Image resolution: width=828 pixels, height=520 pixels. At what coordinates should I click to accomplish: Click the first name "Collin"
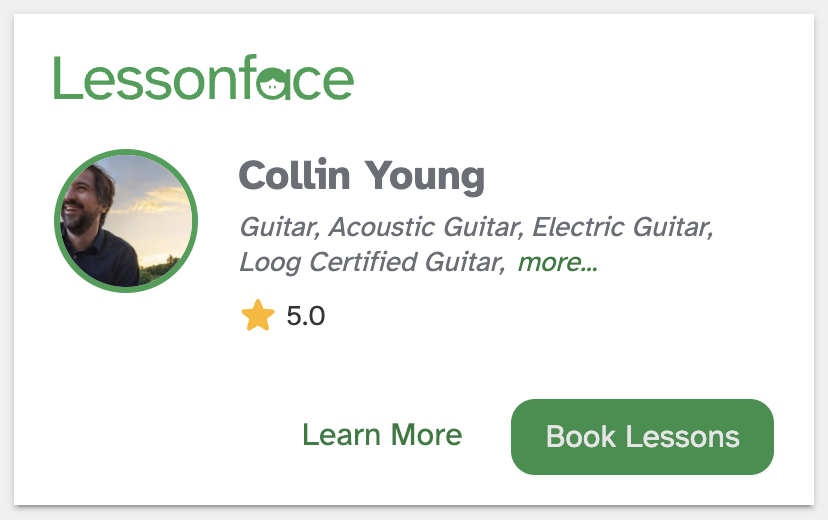click(294, 176)
